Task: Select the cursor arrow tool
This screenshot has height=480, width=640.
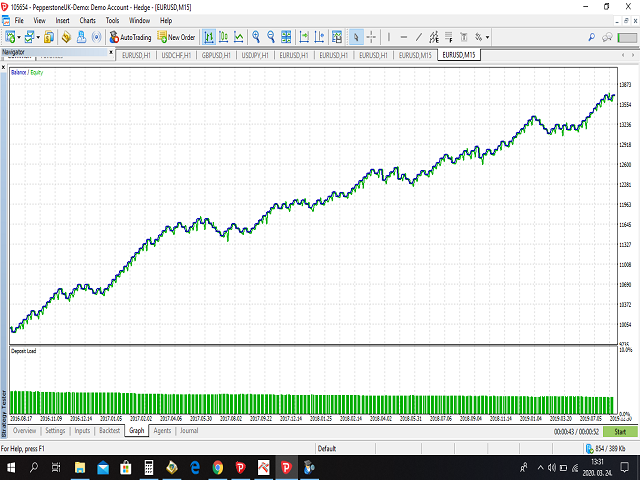Action: (x=355, y=37)
